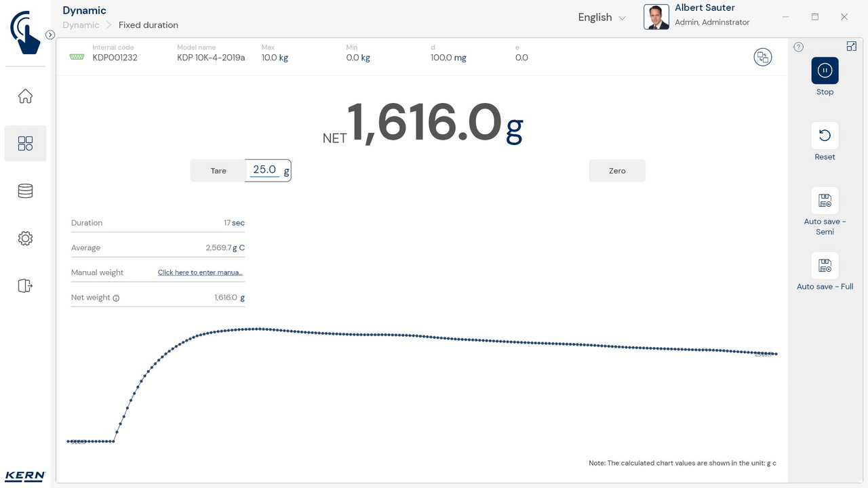Open the help question mark icon
Screen dimensions: 868x488
pyautogui.click(x=799, y=47)
